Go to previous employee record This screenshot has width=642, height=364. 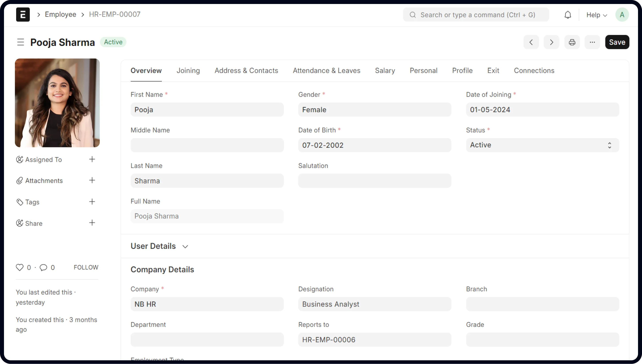point(531,42)
